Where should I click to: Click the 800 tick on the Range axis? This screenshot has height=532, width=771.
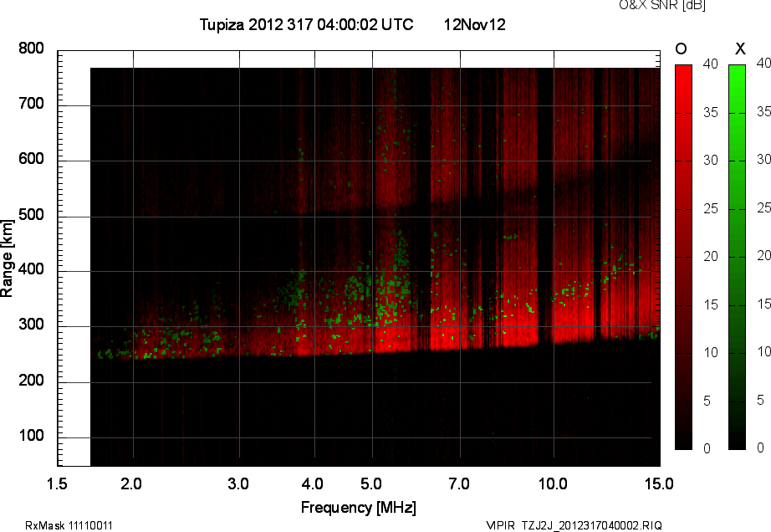31,49
